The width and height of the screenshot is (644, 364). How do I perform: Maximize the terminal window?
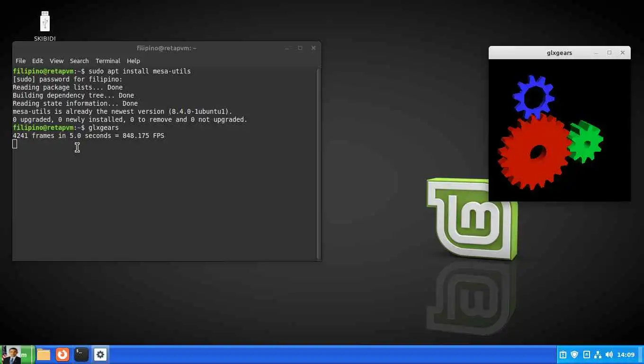coord(300,48)
